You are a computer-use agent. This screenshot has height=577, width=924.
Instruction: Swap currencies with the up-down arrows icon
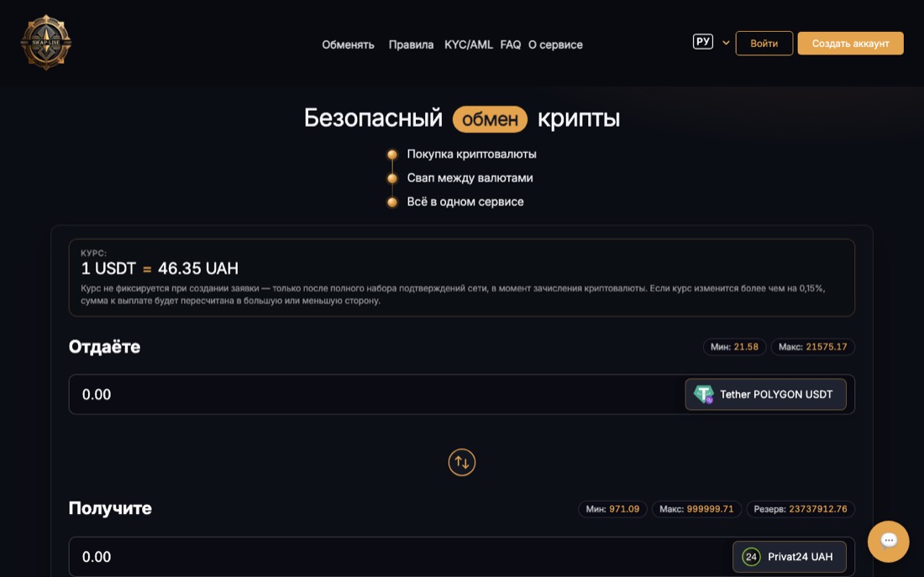click(x=461, y=462)
